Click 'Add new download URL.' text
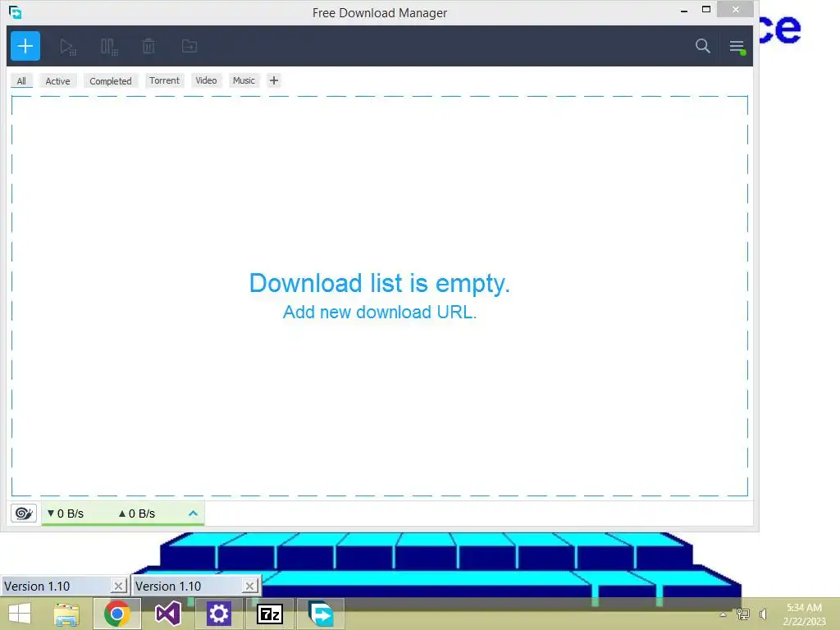This screenshot has width=840, height=630. pyautogui.click(x=379, y=312)
